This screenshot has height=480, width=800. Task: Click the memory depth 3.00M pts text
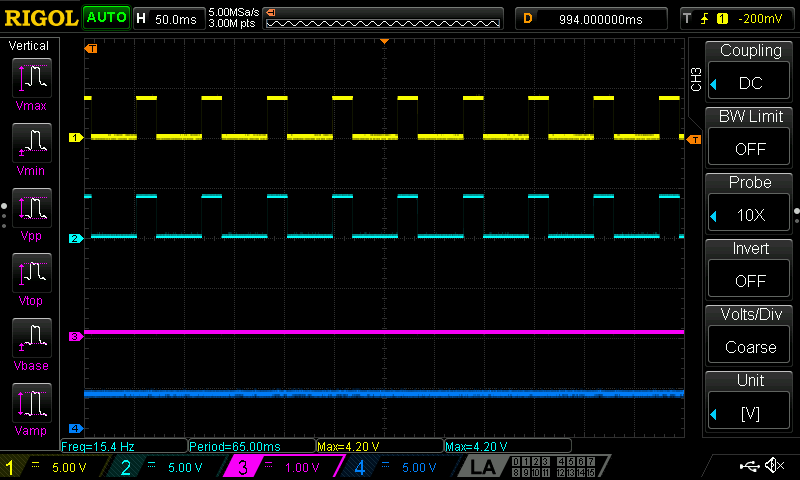point(232,23)
